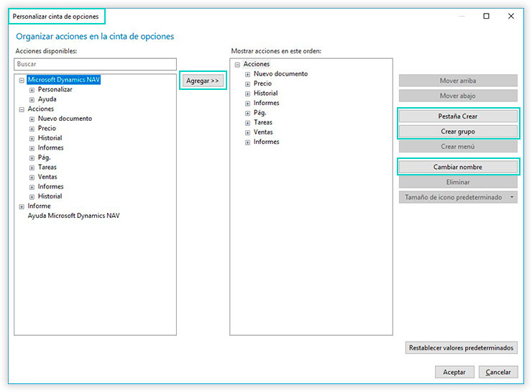Click the Pestaña Crear button

coord(457,116)
